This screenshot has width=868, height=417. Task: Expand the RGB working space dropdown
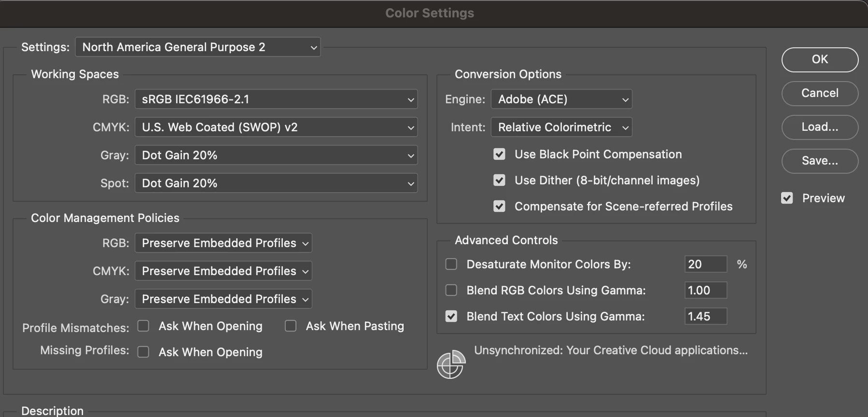276,99
